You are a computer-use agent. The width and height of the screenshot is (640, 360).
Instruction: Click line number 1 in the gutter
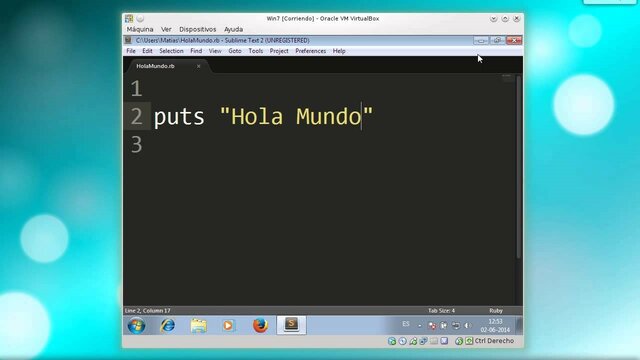136,89
